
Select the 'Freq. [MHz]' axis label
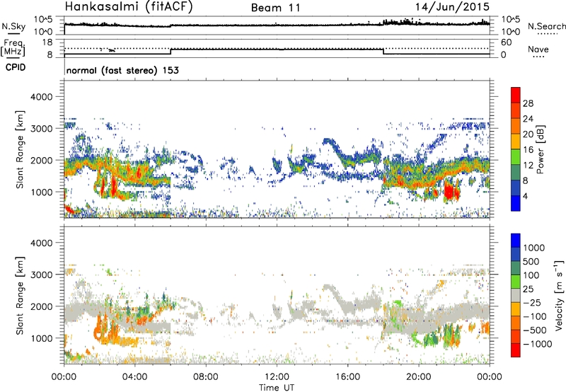coord(13,48)
